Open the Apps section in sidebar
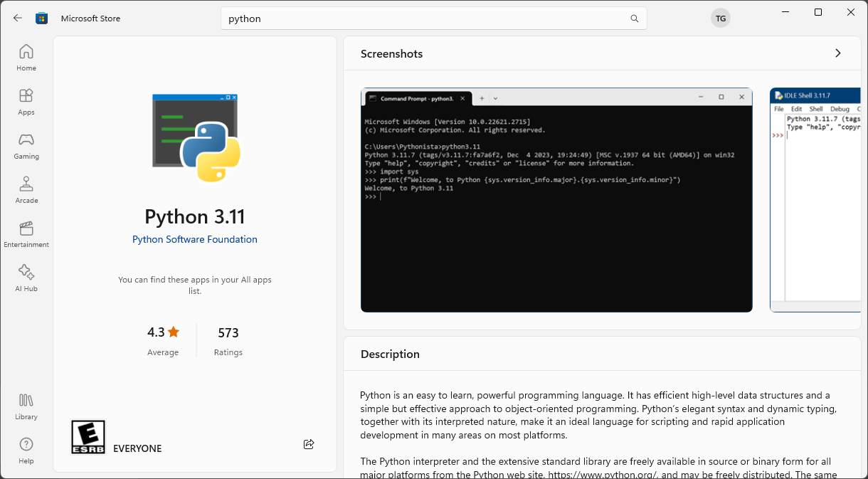The width and height of the screenshot is (868, 479). tap(26, 102)
